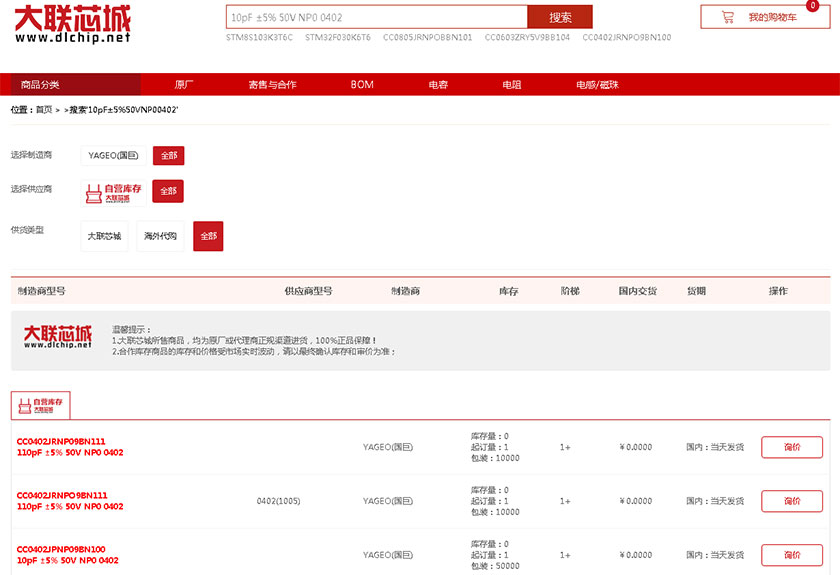Open the 原厂 navigation item
Image resolution: width=840 pixels, height=575 pixels.
tap(184, 85)
